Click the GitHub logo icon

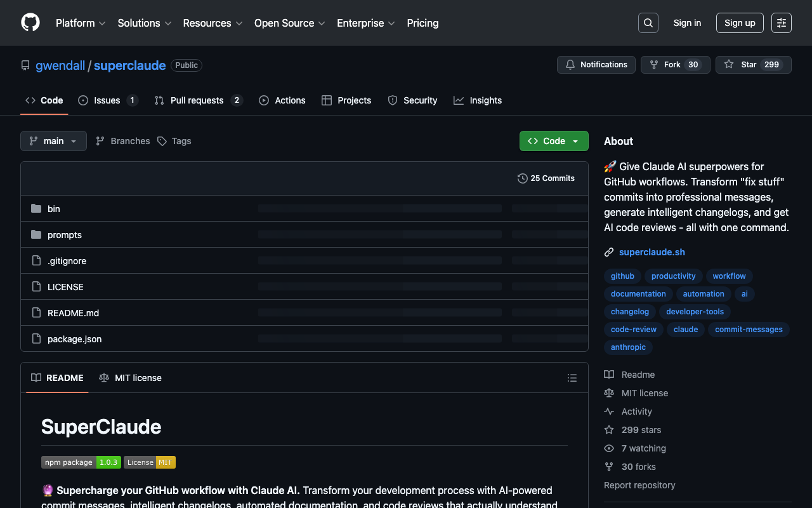coord(30,23)
